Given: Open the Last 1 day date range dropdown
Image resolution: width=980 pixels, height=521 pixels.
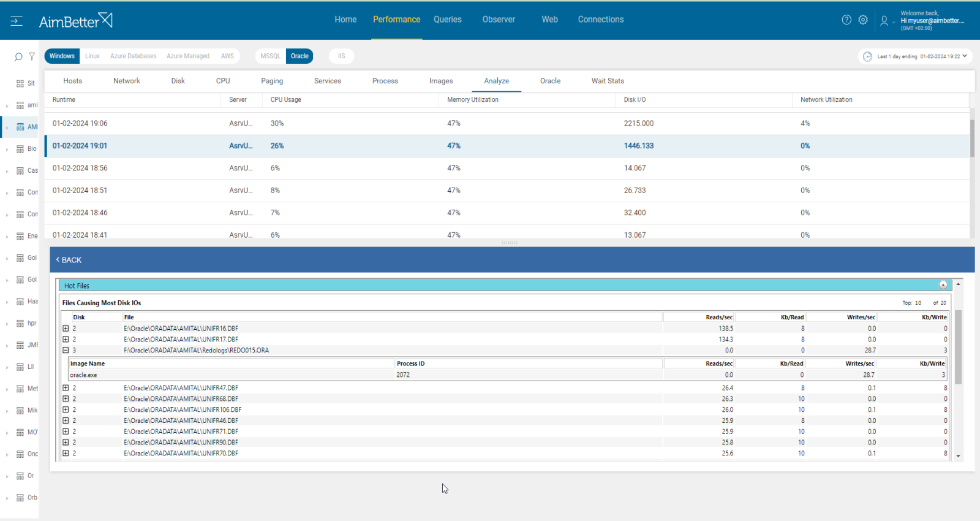Looking at the screenshot, I should [915, 56].
